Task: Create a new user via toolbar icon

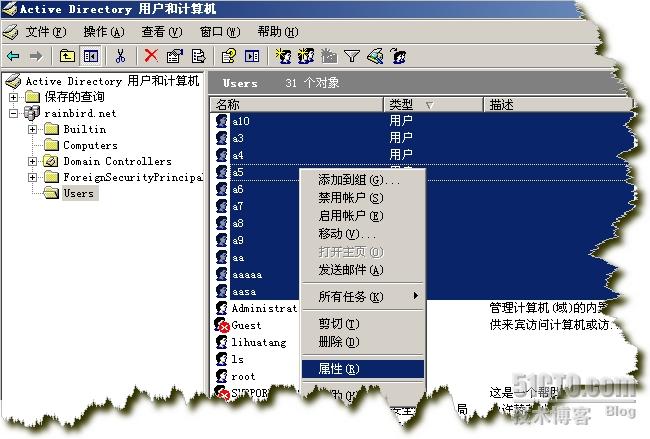Action: point(283,56)
